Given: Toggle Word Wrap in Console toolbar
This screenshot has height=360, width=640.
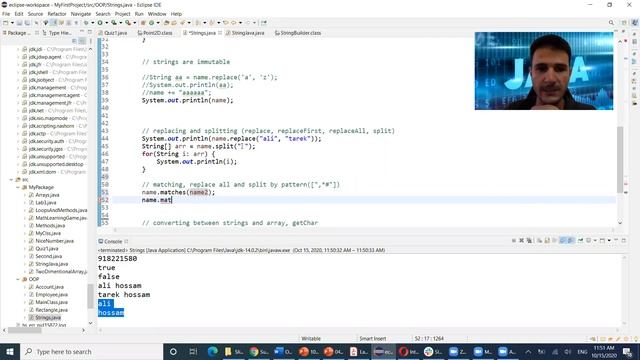Looking at the screenshot, I should point(555,241).
